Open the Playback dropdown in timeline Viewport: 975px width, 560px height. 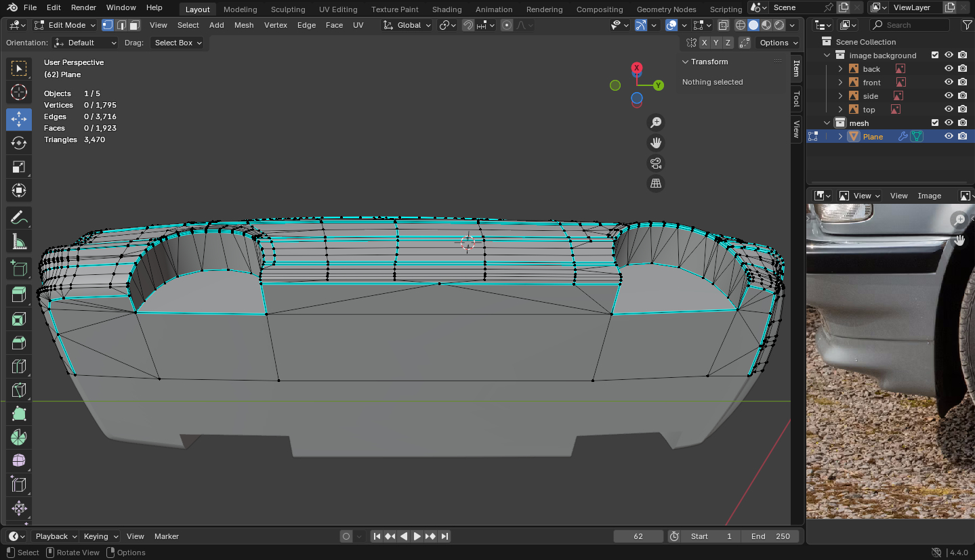point(56,536)
